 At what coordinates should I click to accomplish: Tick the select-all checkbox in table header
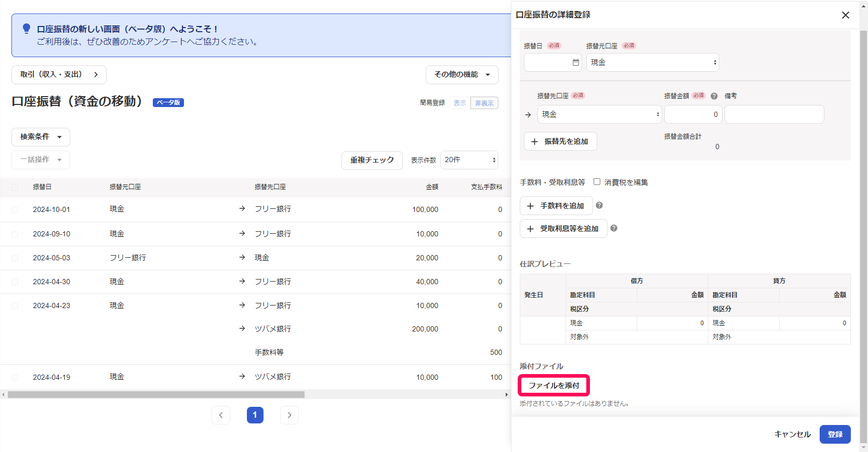pos(15,187)
